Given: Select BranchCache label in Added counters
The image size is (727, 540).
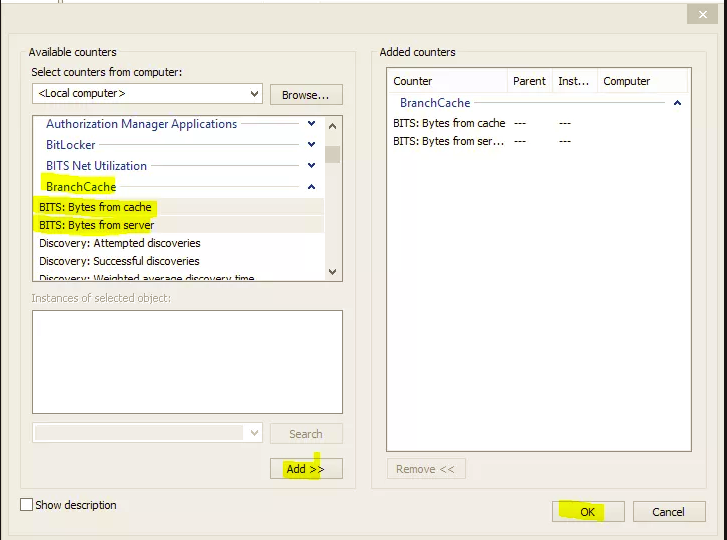Looking at the screenshot, I should tap(435, 102).
